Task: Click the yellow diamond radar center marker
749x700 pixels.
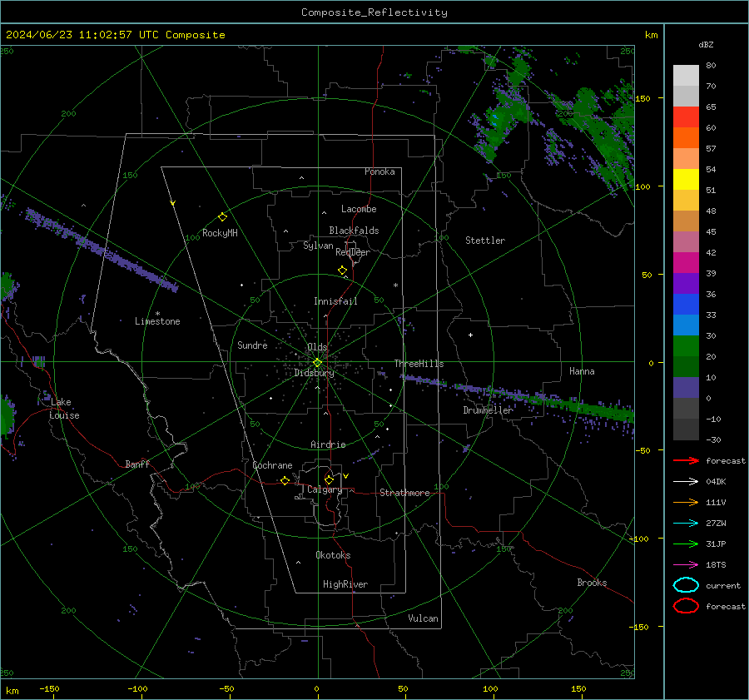Action: 317,363
